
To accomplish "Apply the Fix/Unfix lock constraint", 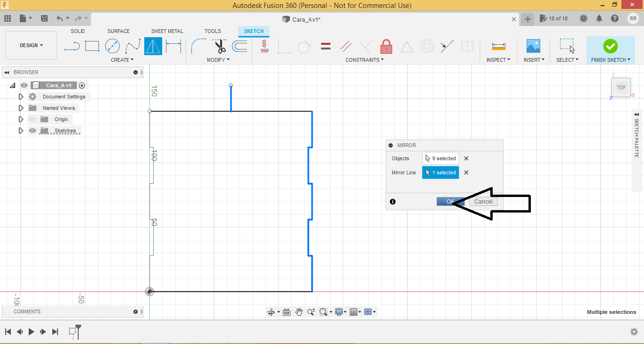I will [386, 46].
